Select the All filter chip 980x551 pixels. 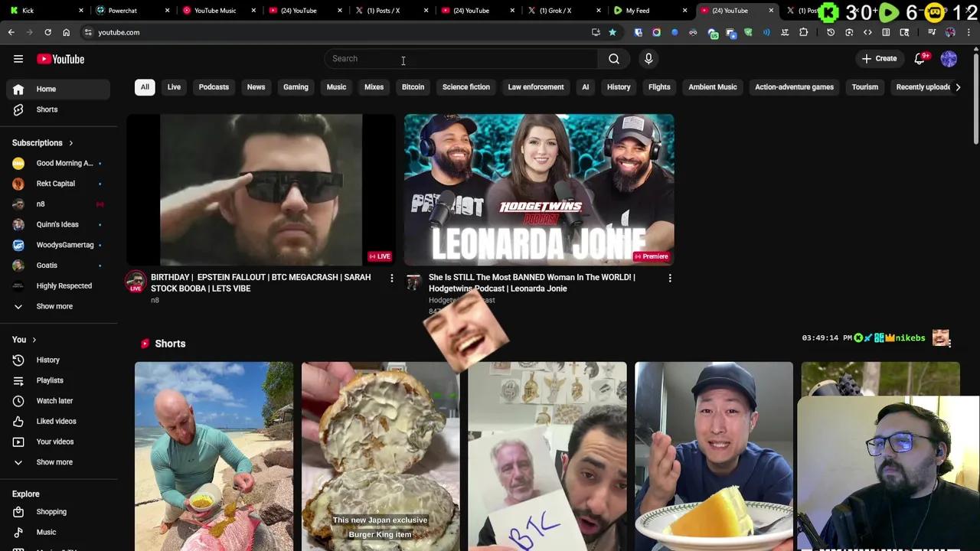tap(145, 87)
